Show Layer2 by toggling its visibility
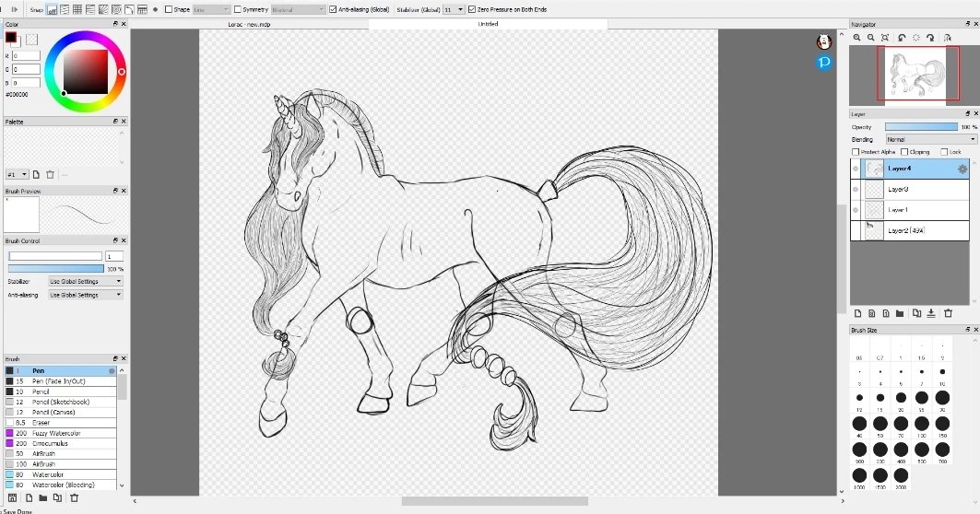The height and width of the screenshot is (514, 980). point(856,230)
